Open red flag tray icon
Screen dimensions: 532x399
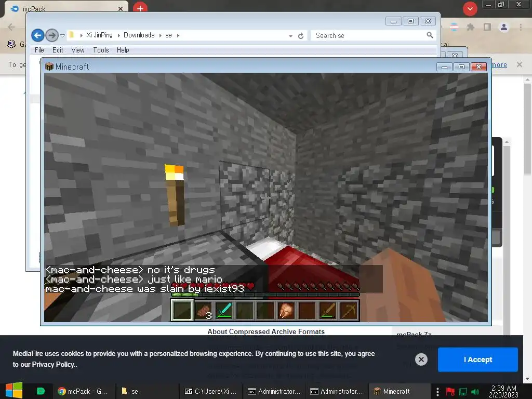[450, 392]
